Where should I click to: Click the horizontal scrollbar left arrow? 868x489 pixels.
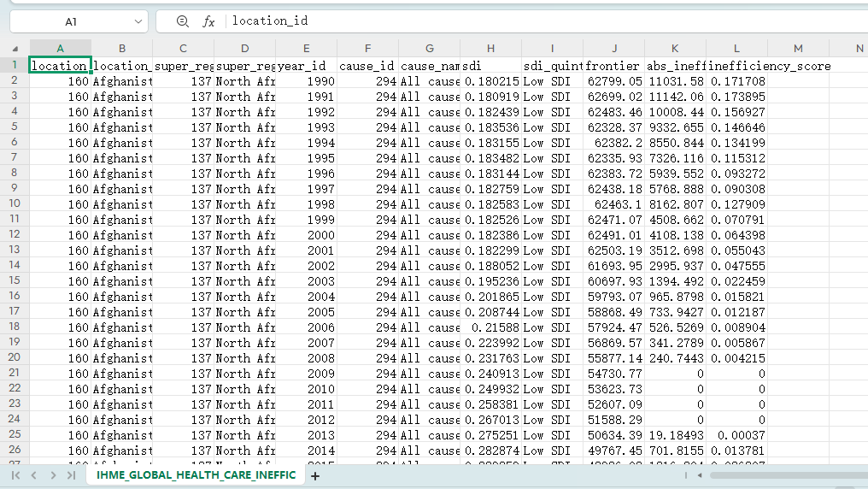(700, 475)
